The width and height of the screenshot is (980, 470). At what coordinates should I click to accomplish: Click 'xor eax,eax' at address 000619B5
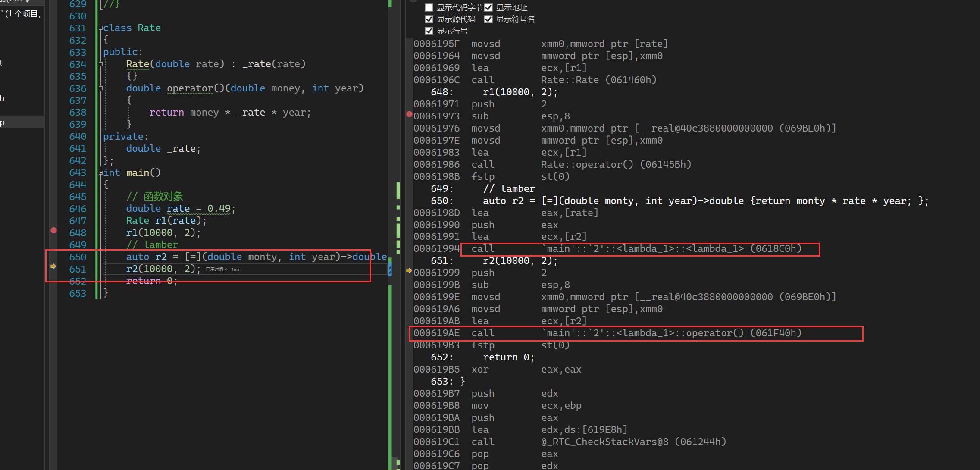coord(498,370)
